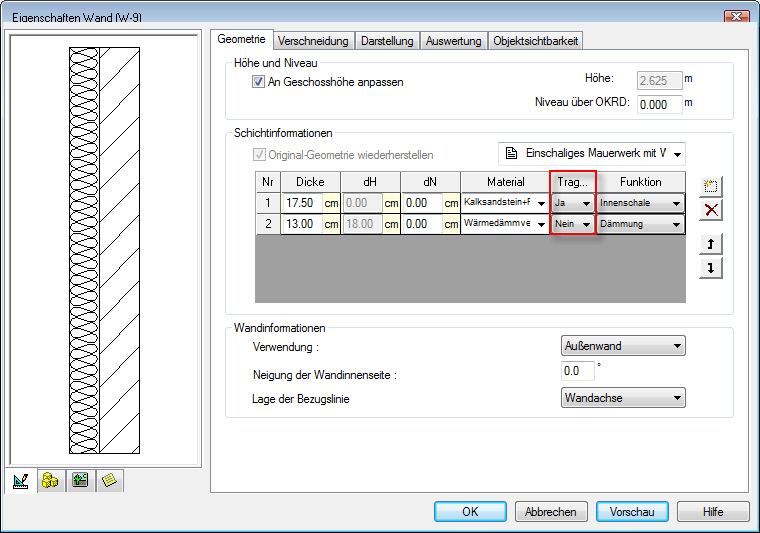Open Einschaliges Mauerwerk template dropdown

(592, 154)
